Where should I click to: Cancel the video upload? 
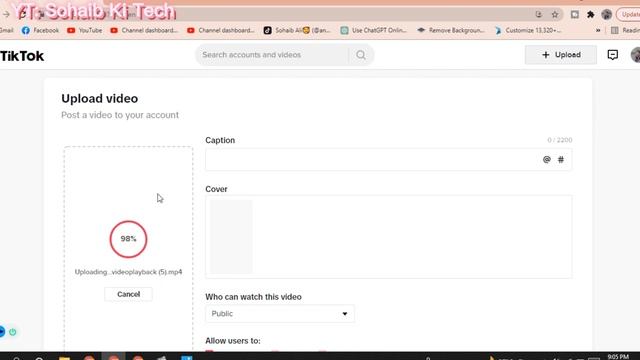coord(129,294)
